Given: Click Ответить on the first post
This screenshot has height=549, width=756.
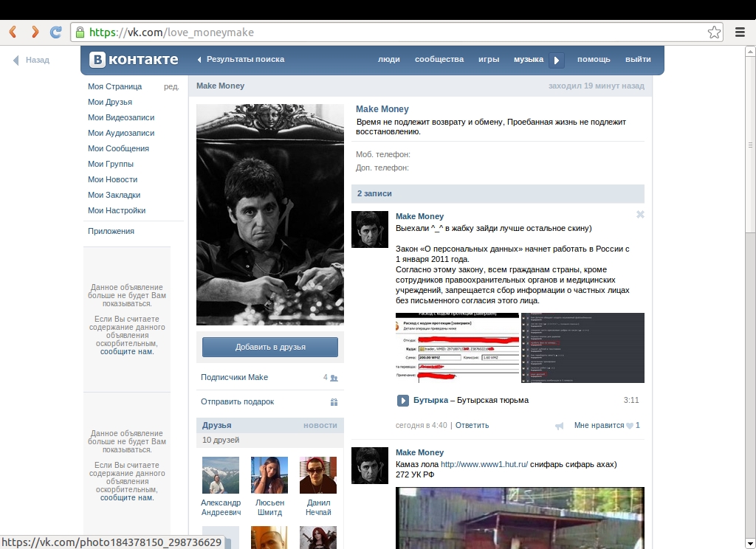Looking at the screenshot, I should [472, 425].
